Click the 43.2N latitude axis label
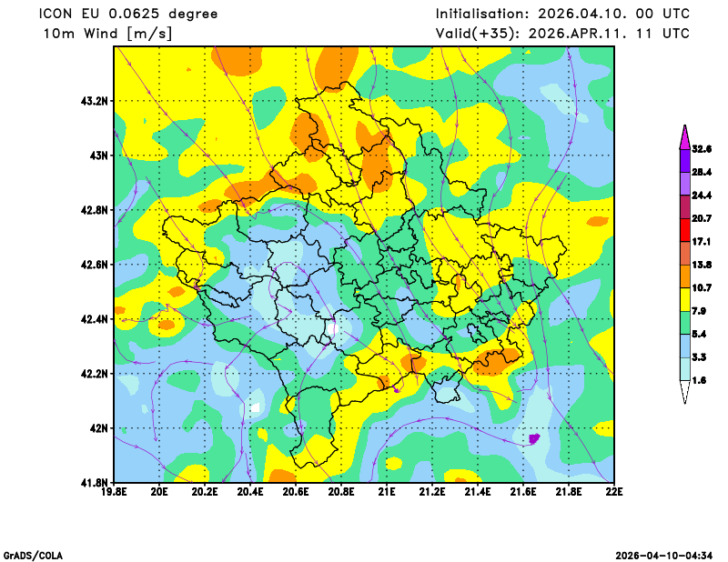 95,101
